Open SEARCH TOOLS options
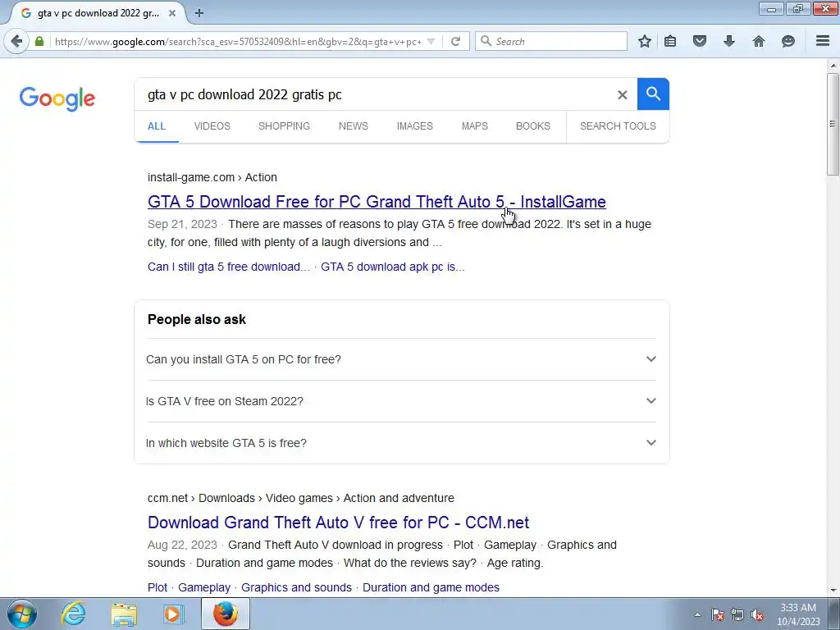 618,126
